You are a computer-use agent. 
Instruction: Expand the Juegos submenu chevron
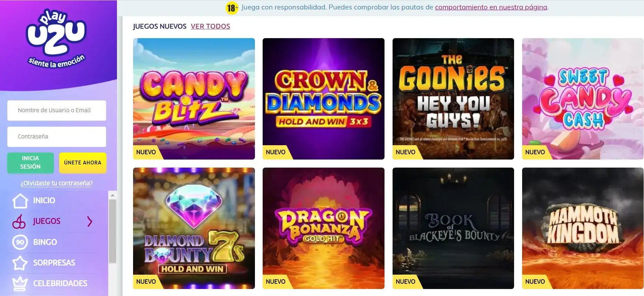pyautogui.click(x=90, y=221)
